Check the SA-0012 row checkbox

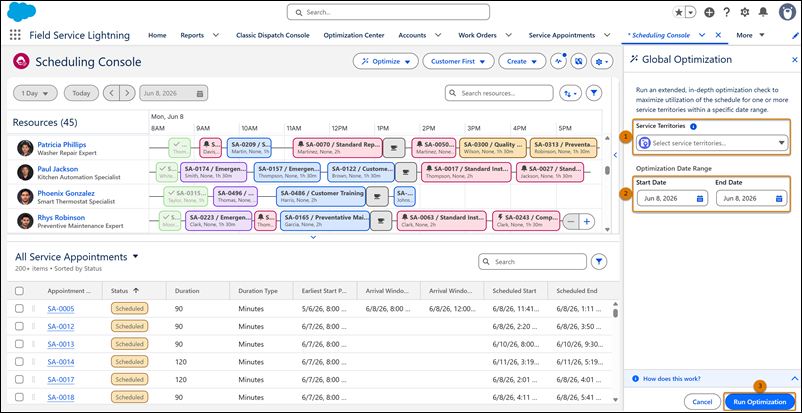19,326
